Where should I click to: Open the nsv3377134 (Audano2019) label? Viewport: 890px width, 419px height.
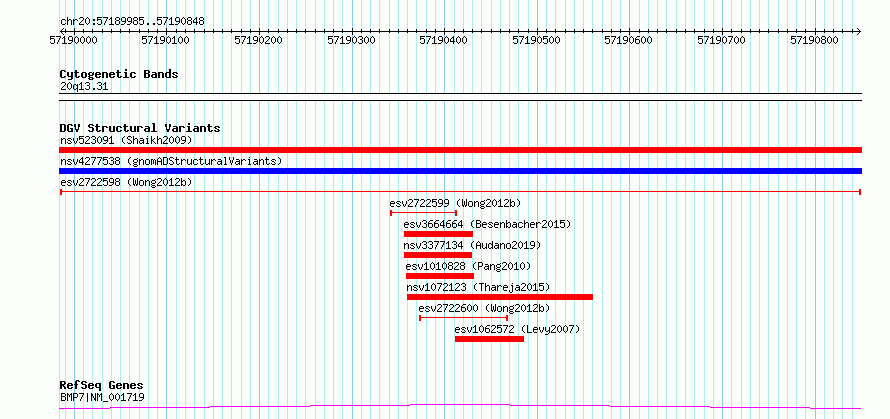pyautogui.click(x=472, y=245)
